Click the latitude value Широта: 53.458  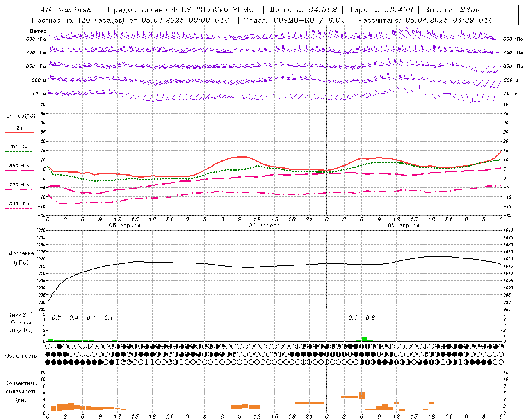tap(380, 10)
